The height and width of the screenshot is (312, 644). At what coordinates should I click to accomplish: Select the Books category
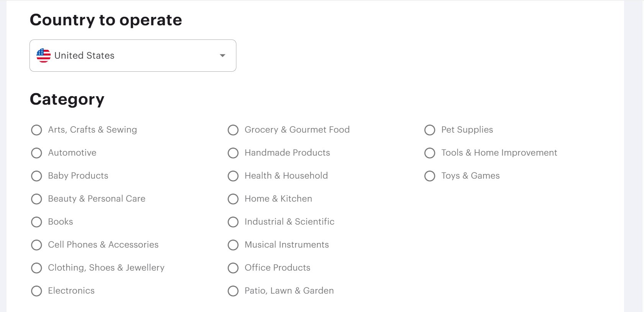coord(36,222)
